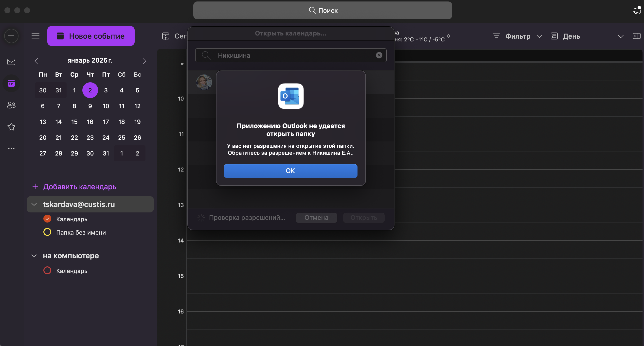Open the Calendar view icon
644x346 pixels.
11,83
